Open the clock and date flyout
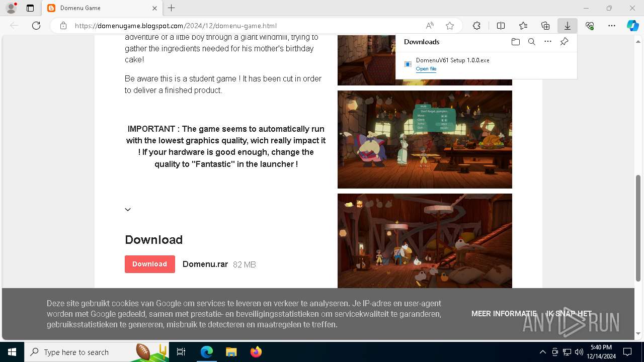 601,352
